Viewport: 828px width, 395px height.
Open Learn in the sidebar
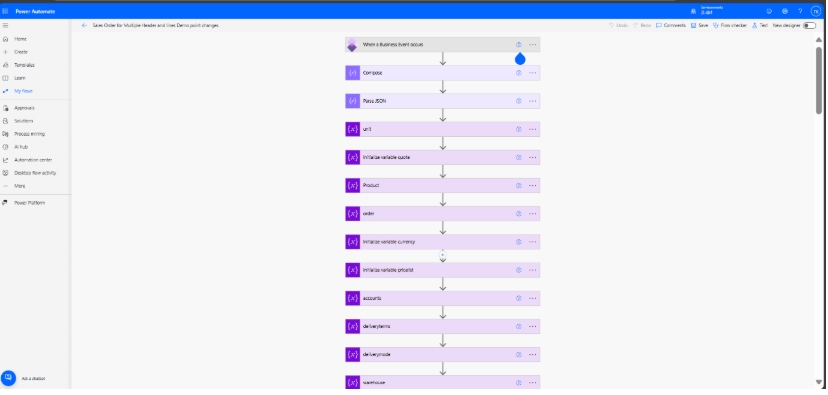coord(20,78)
